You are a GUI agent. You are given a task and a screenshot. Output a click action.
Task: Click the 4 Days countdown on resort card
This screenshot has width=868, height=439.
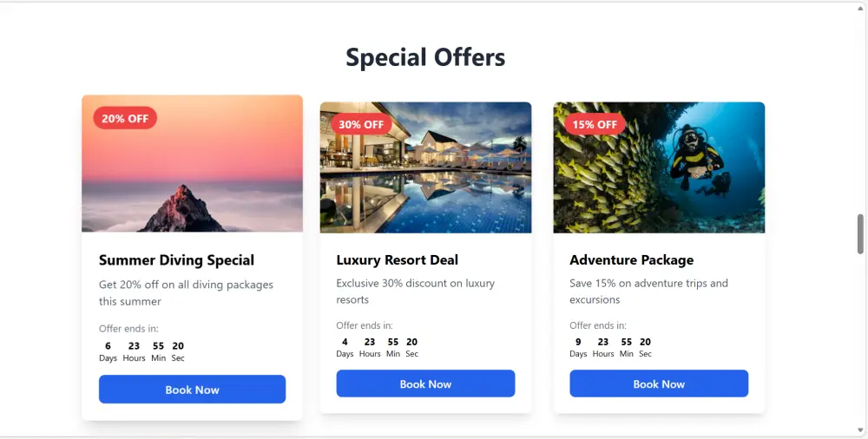point(345,348)
